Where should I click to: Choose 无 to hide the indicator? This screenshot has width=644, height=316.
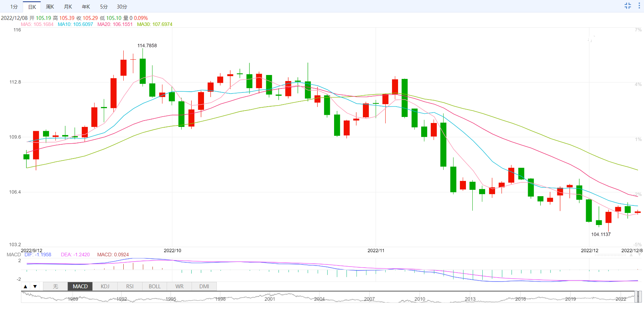55,286
